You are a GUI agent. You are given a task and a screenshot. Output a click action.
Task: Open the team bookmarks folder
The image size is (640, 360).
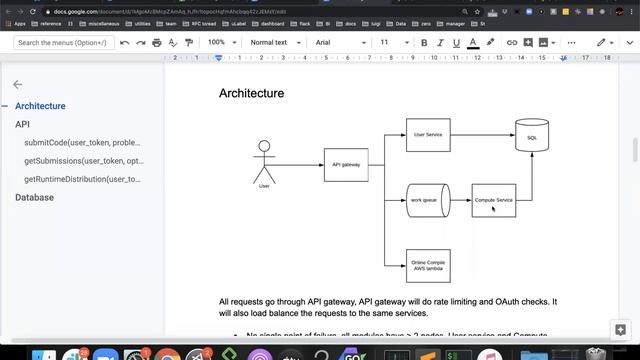tap(167, 24)
